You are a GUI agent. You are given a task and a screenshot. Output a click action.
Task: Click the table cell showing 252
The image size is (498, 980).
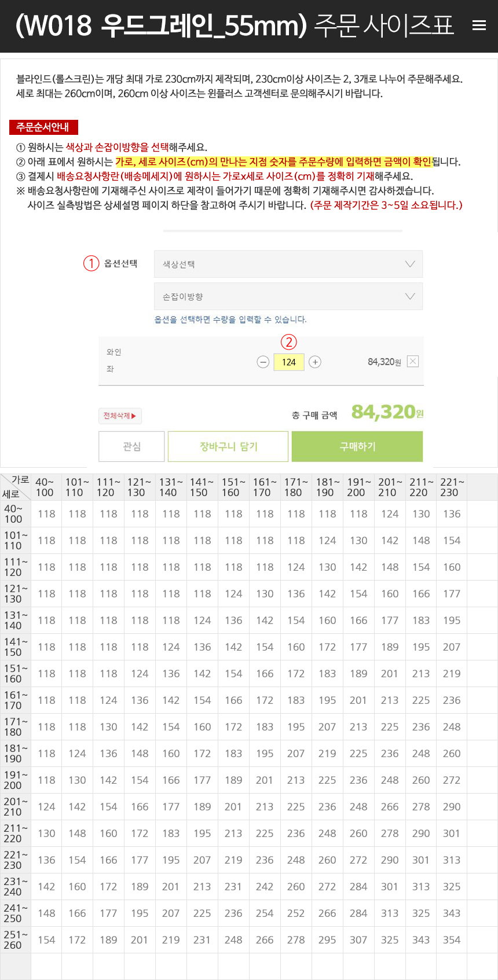point(296,913)
